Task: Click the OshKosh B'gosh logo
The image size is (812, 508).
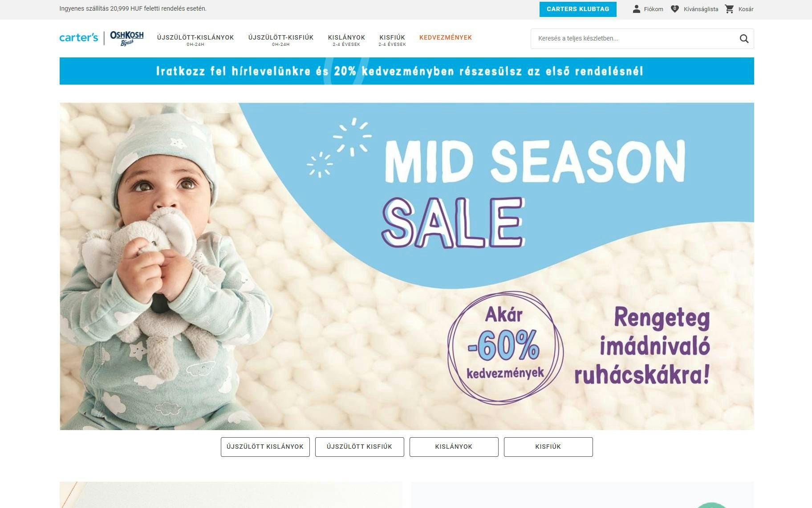Action: point(127,38)
